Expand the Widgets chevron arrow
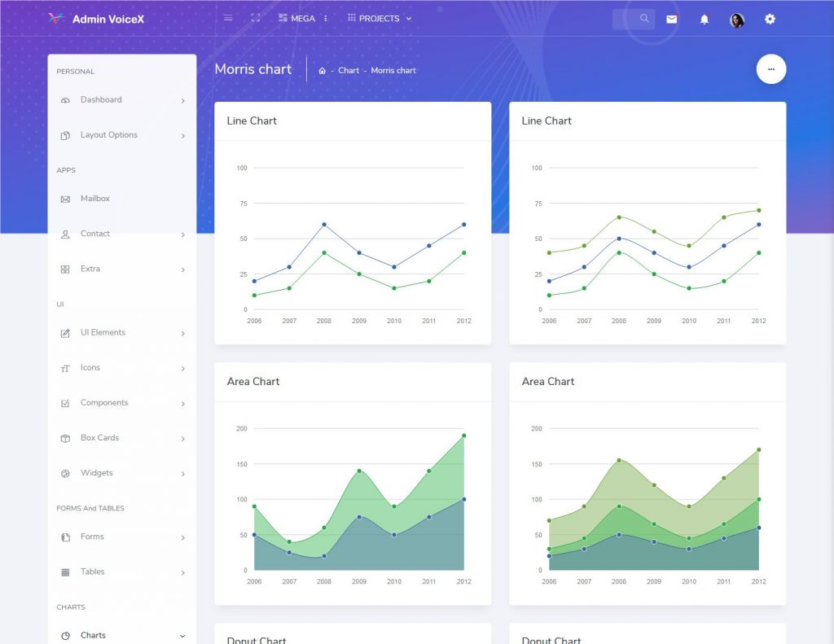This screenshot has width=834, height=644. coord(183,474)
